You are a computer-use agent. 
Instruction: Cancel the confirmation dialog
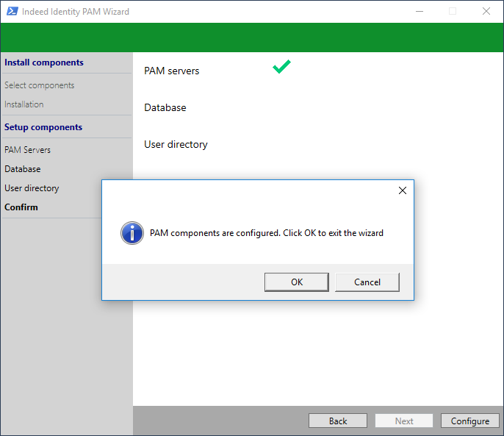pos(367,282)
